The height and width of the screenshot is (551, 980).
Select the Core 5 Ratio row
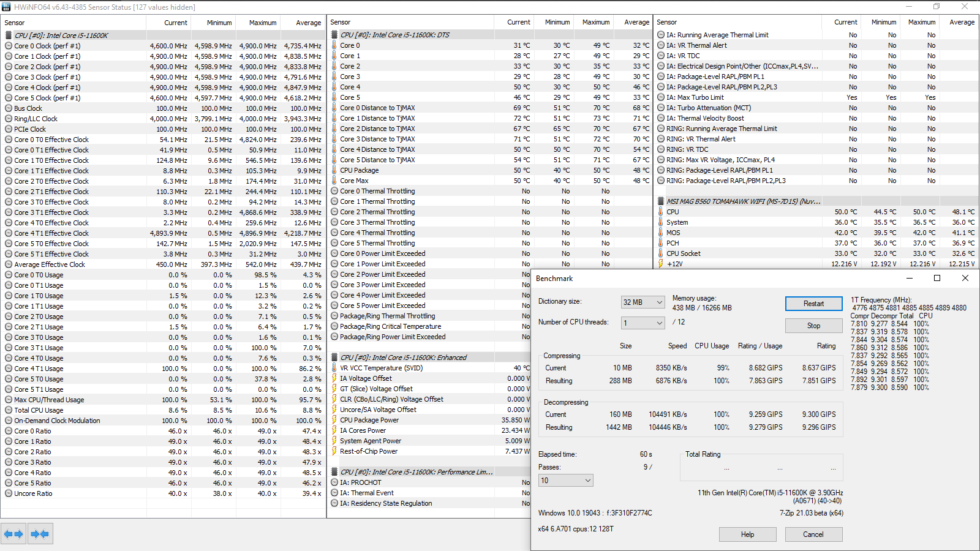point(164,483)
